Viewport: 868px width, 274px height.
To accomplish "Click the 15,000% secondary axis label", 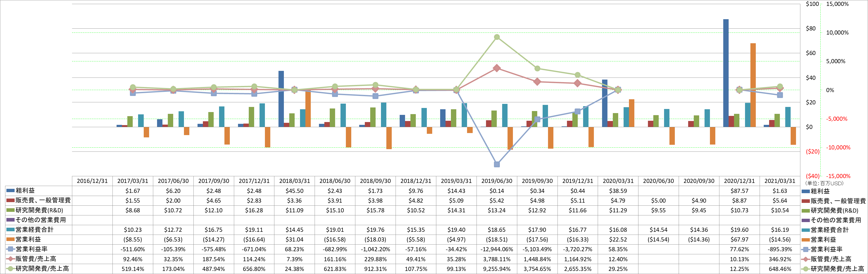I will point(837,4).
